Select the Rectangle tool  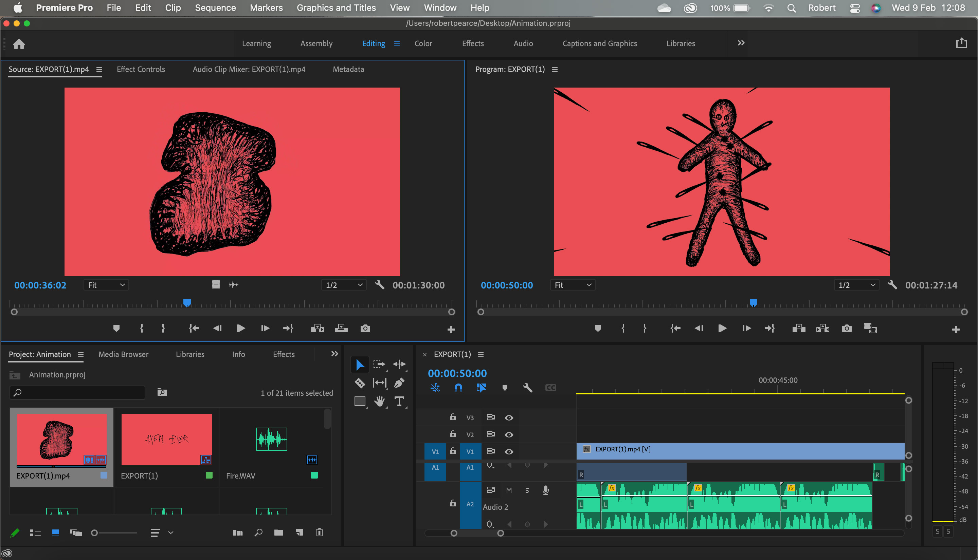pyautogui.click(x=360, y=401)
